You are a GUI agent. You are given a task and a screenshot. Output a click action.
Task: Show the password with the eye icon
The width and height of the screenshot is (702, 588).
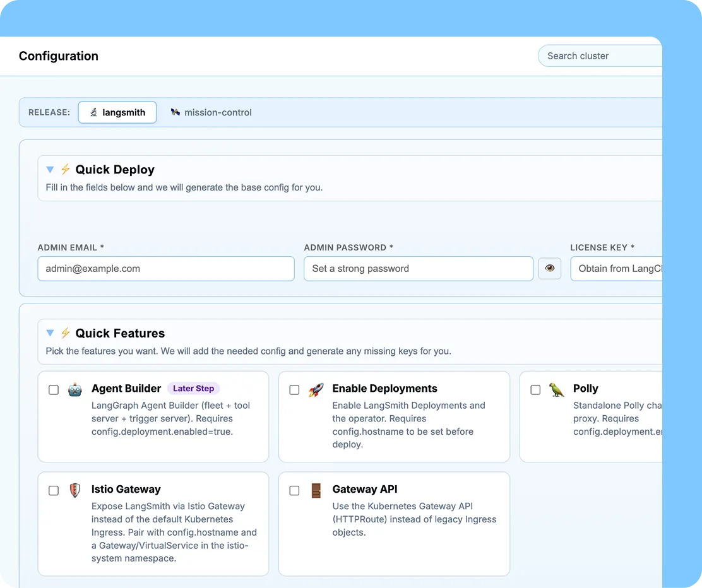(549, 269)
